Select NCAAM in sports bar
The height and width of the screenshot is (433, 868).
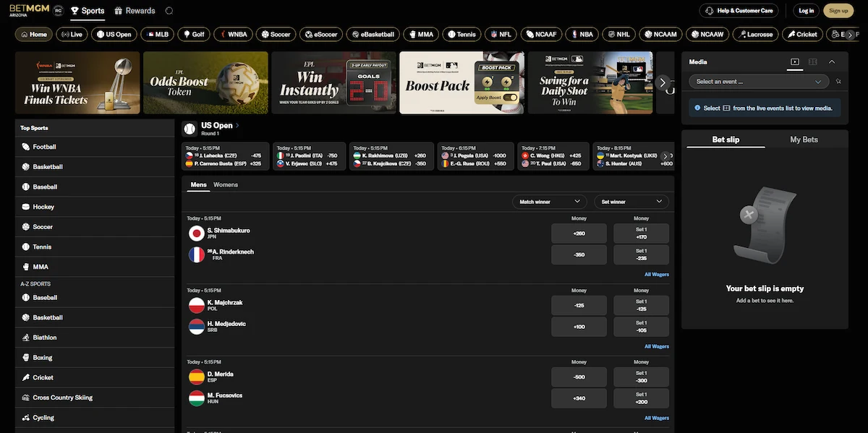pos(660,34)
